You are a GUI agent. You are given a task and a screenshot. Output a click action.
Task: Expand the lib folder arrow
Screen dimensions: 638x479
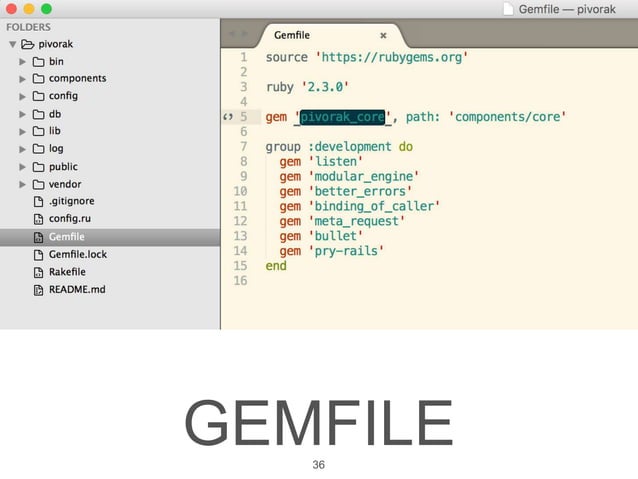click(22, 131)
